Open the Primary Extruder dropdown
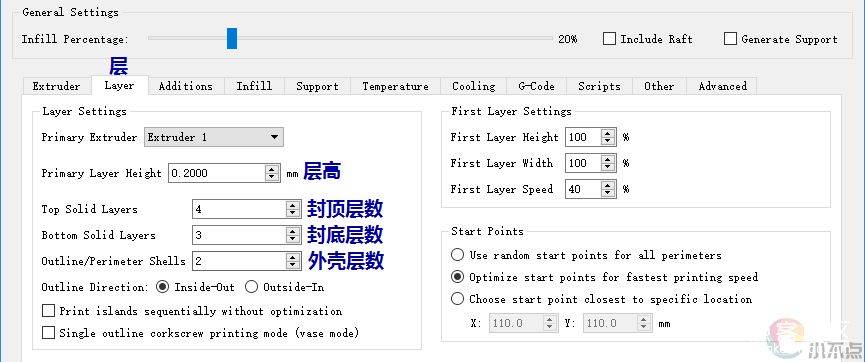Image resolution: width=865 pixels, height=362 pixels. [213, 137]
